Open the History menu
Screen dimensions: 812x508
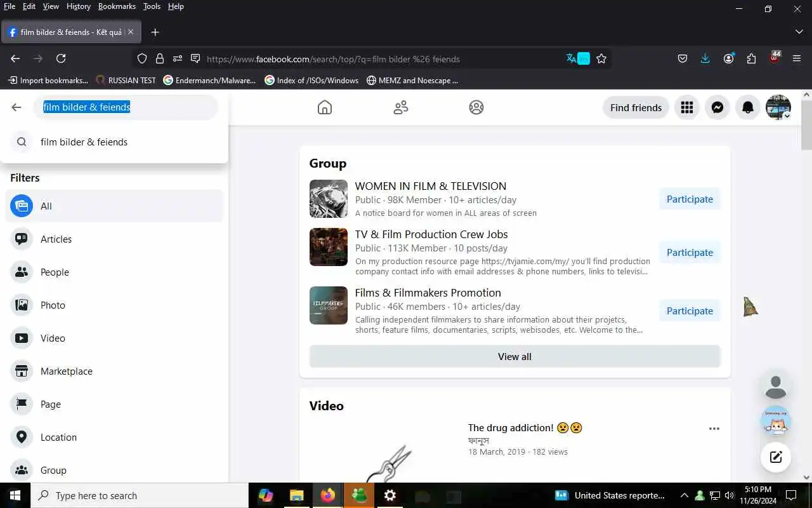tap(79, 6)
